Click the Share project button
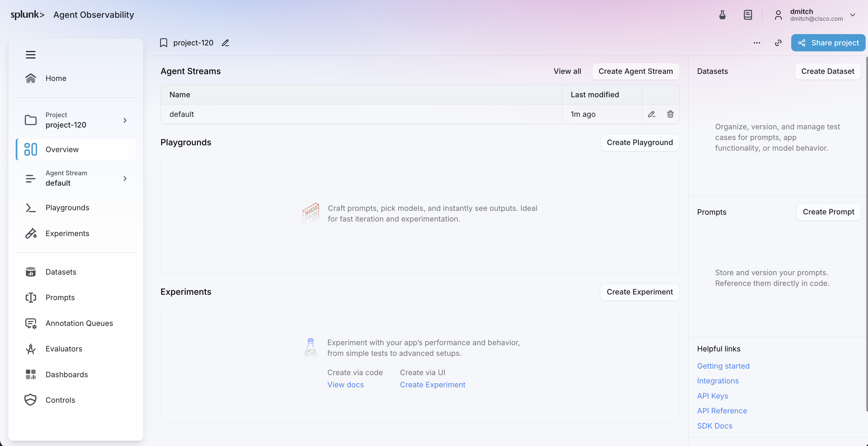This screenshot has width=868, height=446. tap(828, 43)
